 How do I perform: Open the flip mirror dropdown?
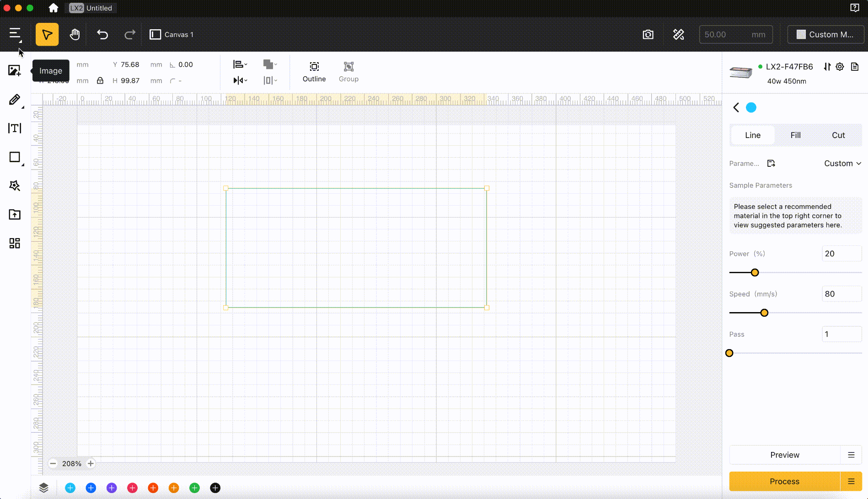pos(240,80)
